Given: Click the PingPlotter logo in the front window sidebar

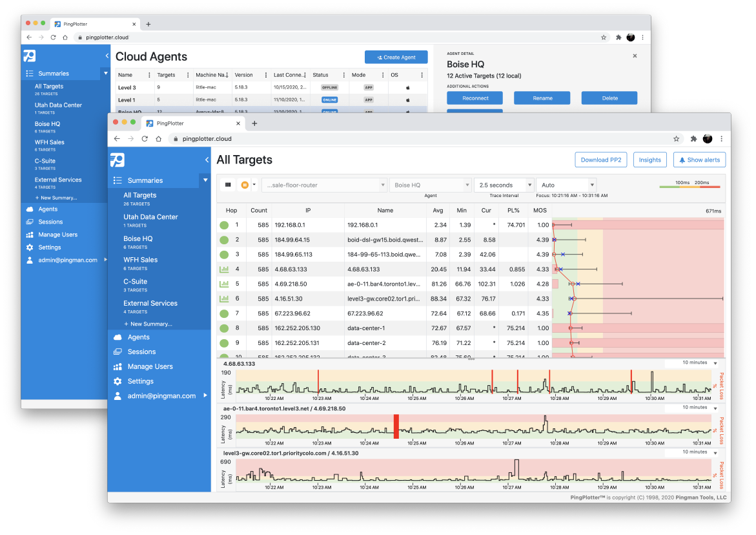Looking at the screenshot, I should click(x=117, y=160).
